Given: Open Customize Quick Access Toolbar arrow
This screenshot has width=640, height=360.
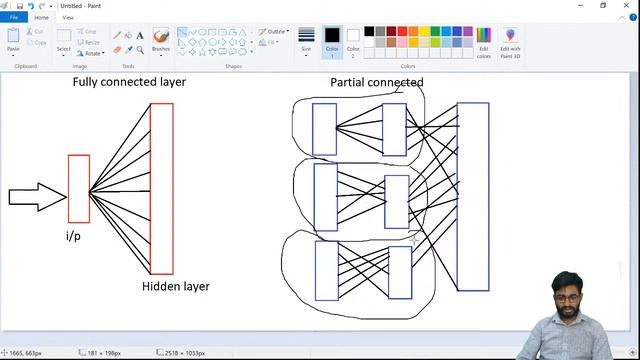Looking at the screenshot, I should click(51, 6).
